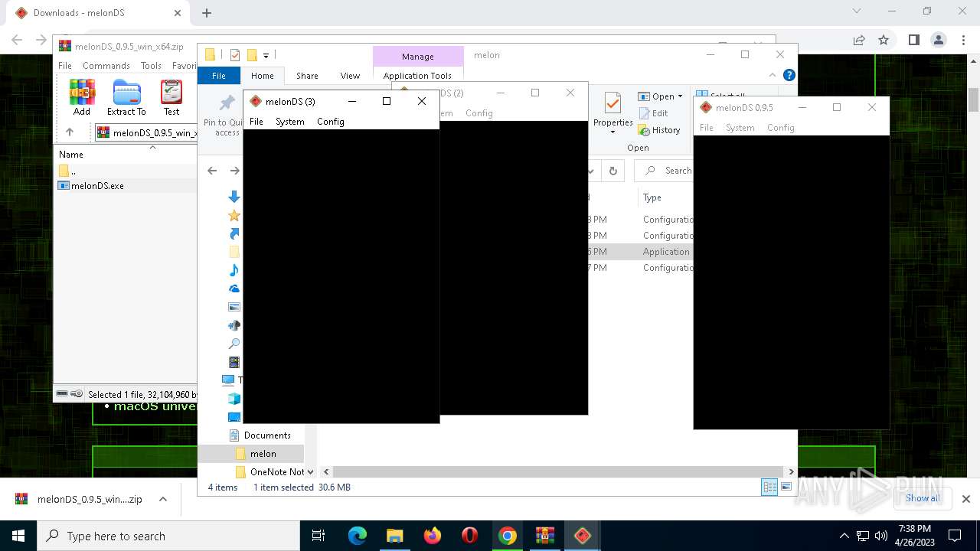Go up one level in WinRAR

coord(70,132)
